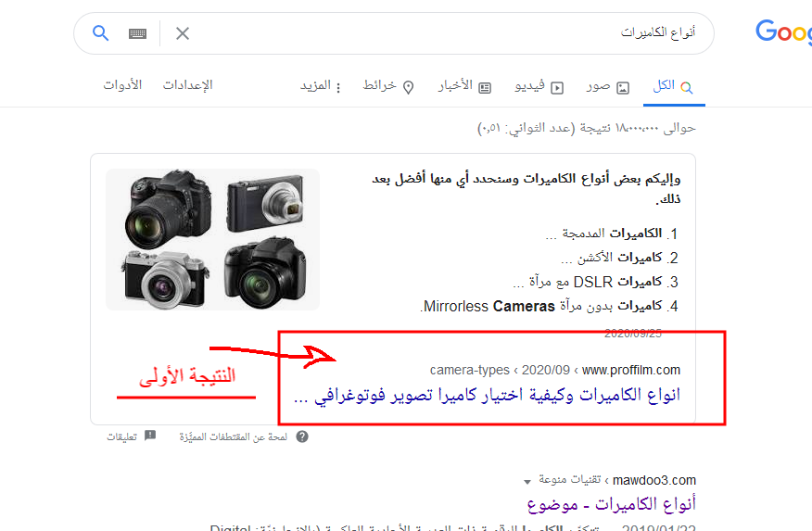The width and height of the screenshot is (812, 531).
Task: Open the on-screen keyboard icon
Action: click(x=137, y=33)
